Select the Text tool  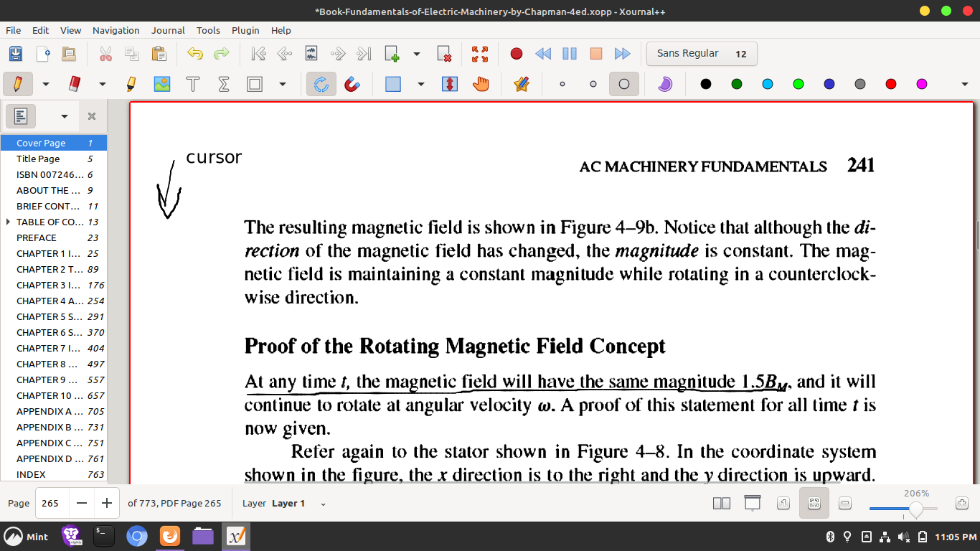(192, 84)
